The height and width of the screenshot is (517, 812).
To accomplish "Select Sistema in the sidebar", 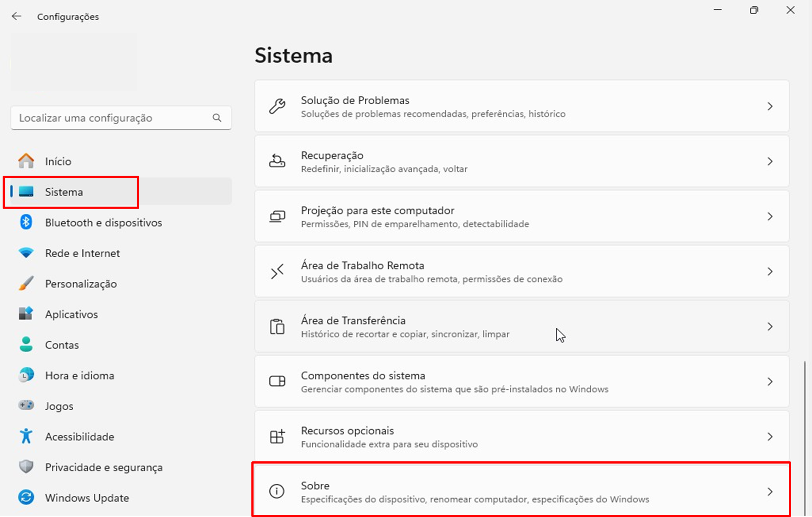I will [x=121, y=191].
